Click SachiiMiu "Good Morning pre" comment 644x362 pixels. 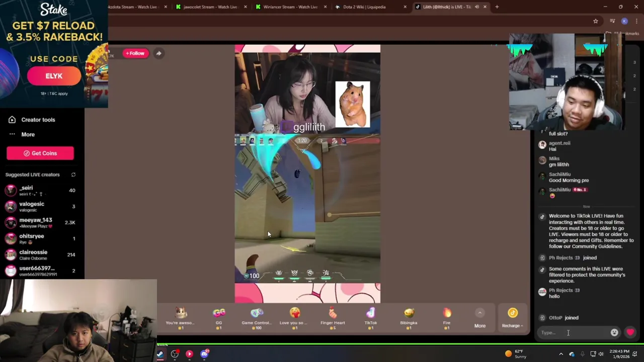tap(569, 180)
